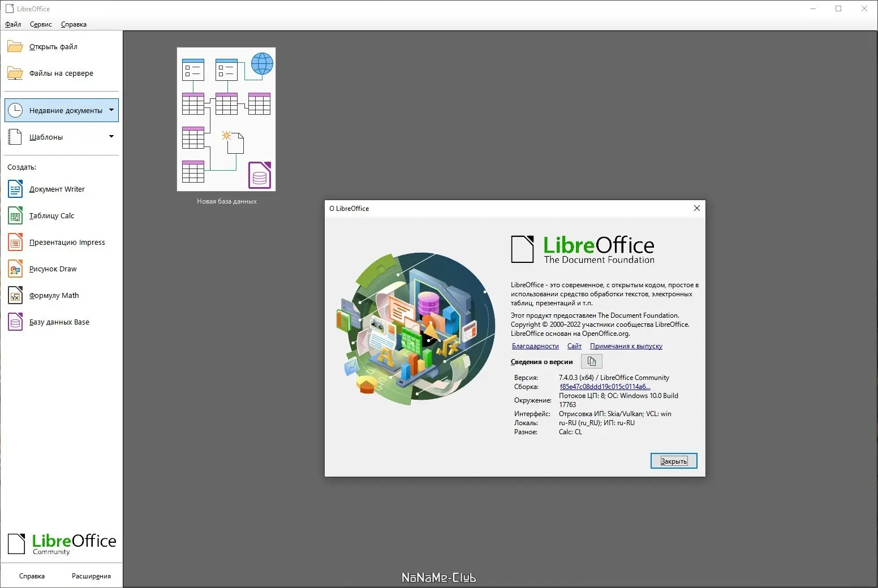
Task: Expand the Шаблоны dropdown arrow
Action: click(x=111, y=136)
